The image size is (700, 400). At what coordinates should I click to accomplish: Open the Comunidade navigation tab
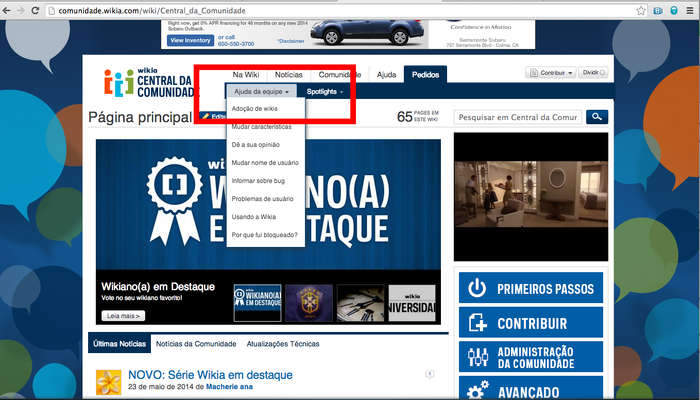[340, 75]
